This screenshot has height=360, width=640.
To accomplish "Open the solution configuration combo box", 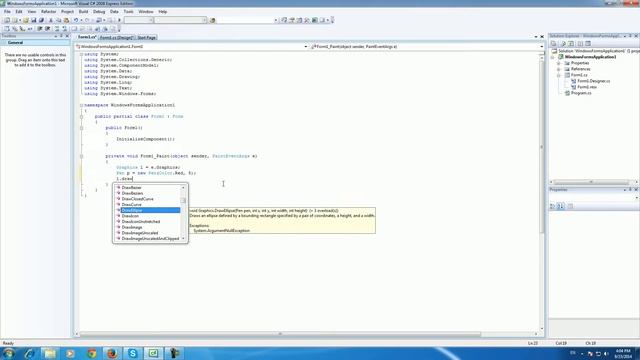I will pyautogui.click(x=139, y=20).
